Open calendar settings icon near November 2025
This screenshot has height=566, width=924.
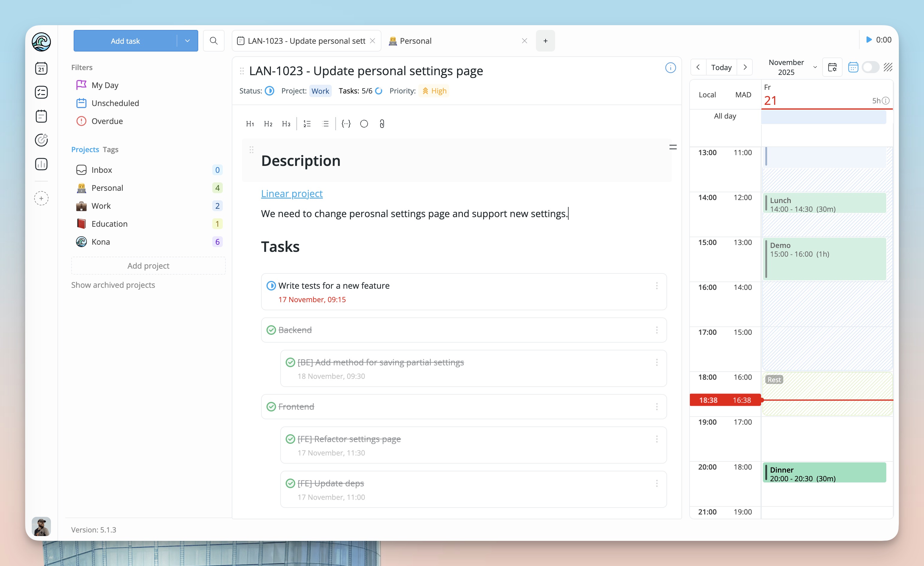pyautogui.click(x=832, y=67)
